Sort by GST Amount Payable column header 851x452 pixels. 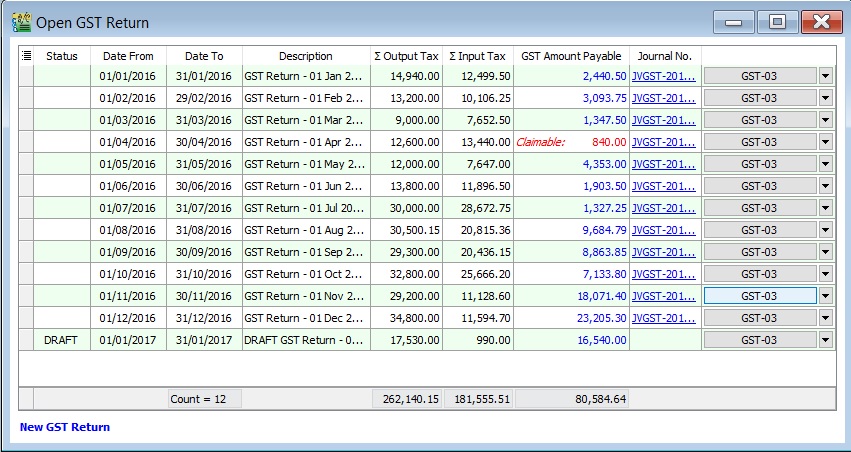tap(571, 56)
